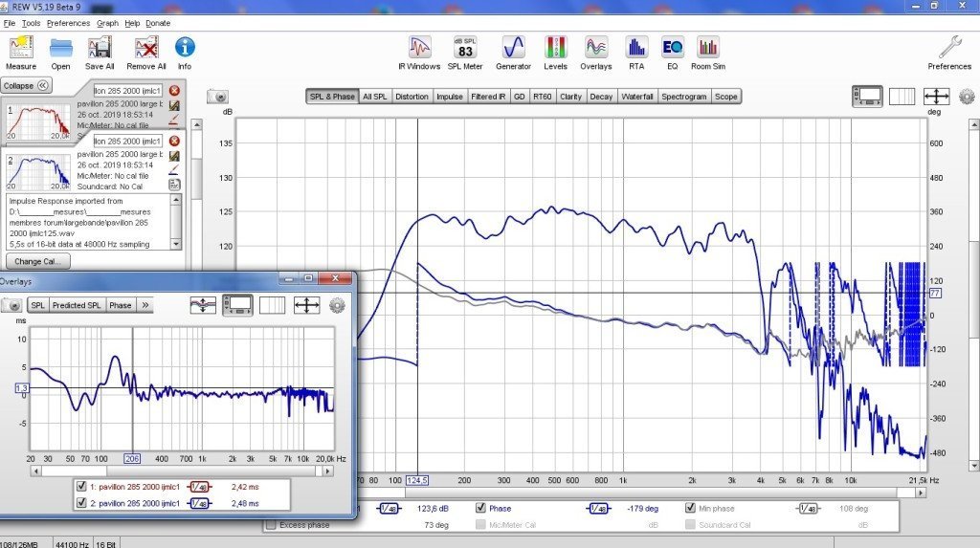Open the Graph menu
Viewport: 980px width, 548px height.
pyautogui.click(x=107, y=23)
